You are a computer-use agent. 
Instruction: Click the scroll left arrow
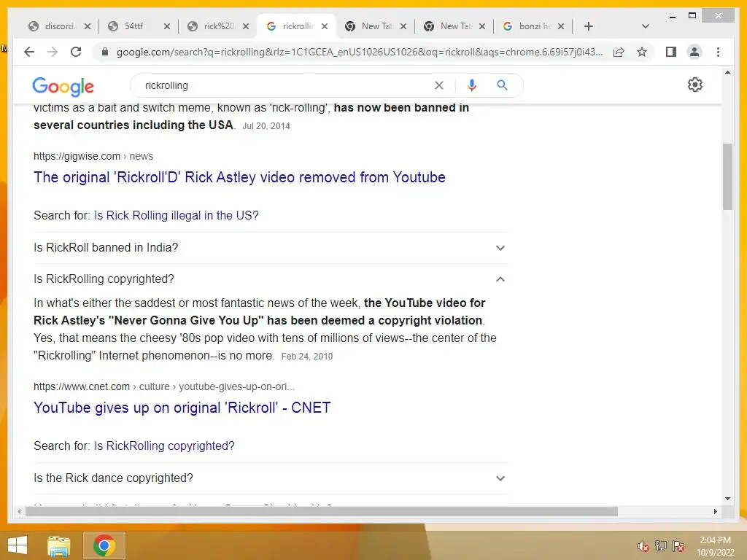tap(19, 511)
